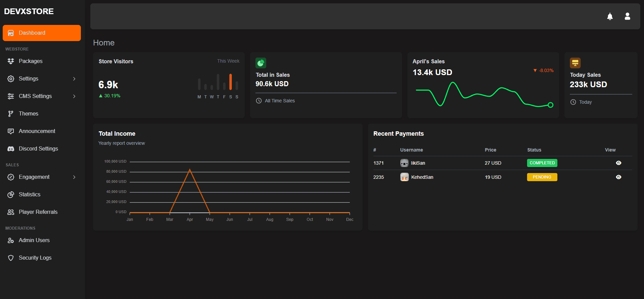Click the clock icon beside Today
The height and width of the screenshot is (299, 644).
point(573,102)
